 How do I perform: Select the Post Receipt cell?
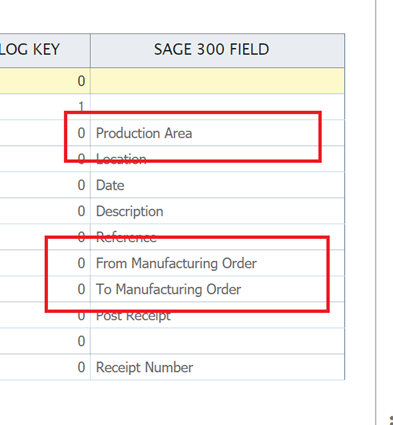click(217, 315)
